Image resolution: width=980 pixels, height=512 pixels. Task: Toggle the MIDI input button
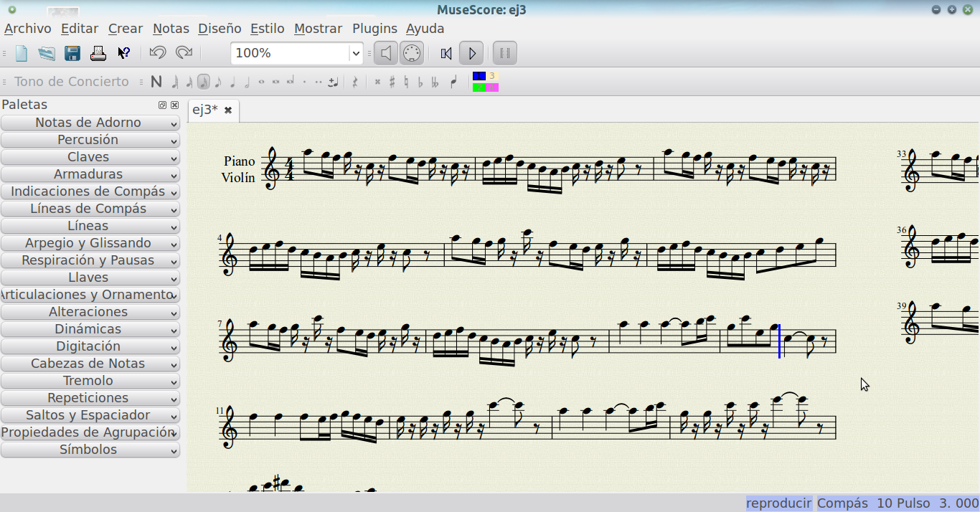tap(411, 53)
